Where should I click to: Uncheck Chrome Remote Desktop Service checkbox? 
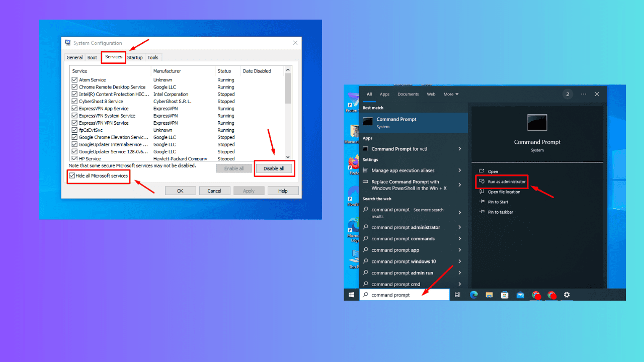click(74, 87)
